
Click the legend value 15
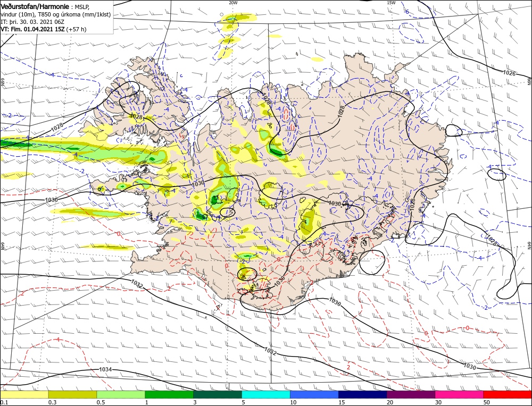click(342, 402)
